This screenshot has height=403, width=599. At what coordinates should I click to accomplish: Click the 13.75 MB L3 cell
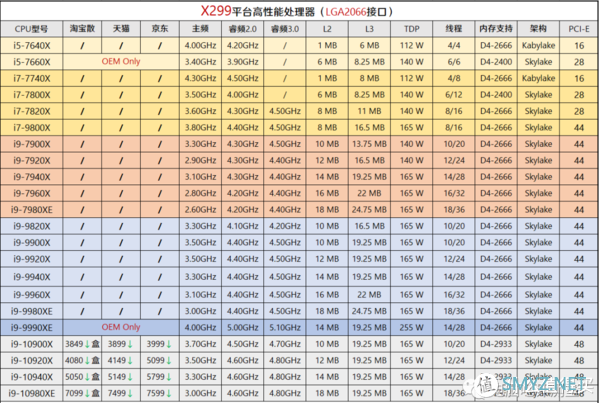tap(369, 144)
